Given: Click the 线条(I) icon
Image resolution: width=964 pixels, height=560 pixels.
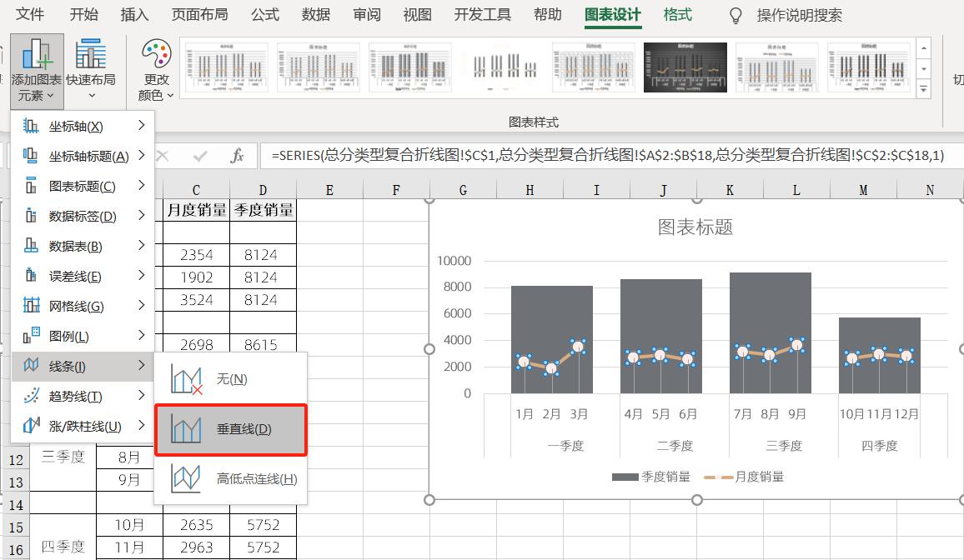Looking at the screenshot, I should (x=31, y=366).
